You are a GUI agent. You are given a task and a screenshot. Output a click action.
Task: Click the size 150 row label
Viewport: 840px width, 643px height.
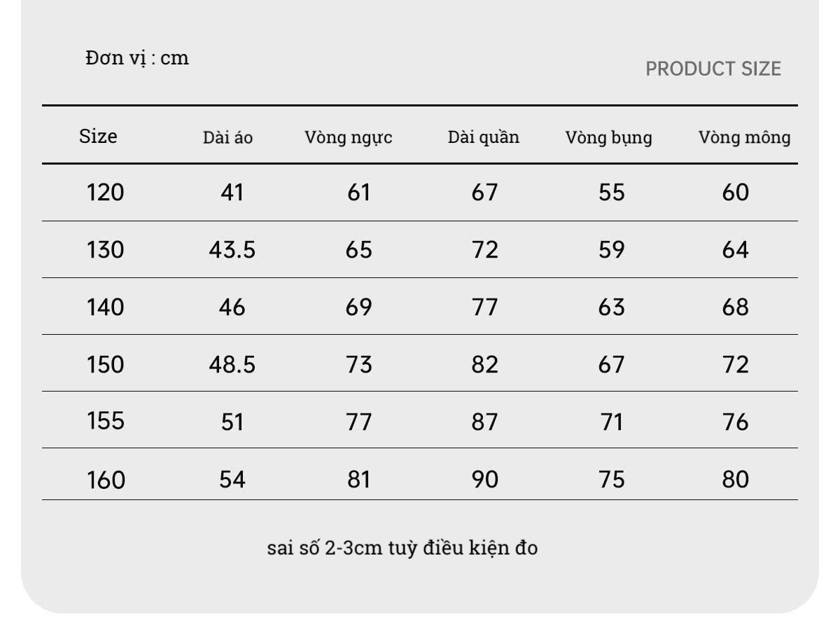click(x=105, y=364)
